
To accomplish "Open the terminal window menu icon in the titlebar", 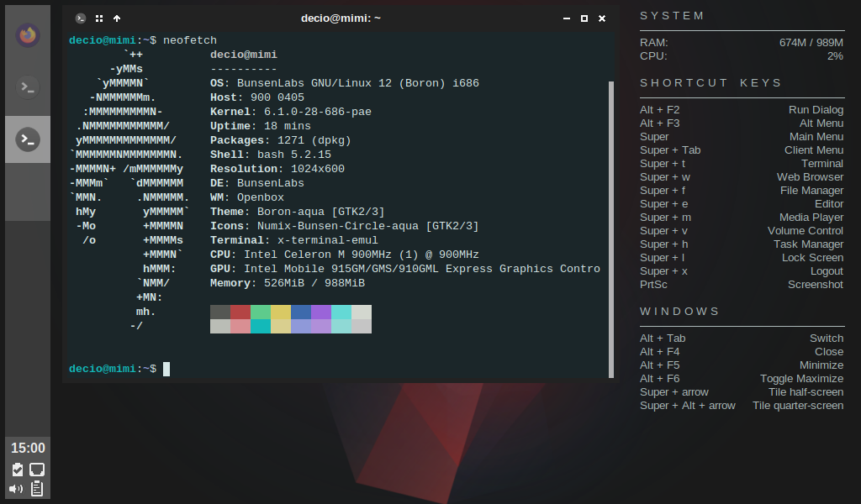I will [81, 18].
